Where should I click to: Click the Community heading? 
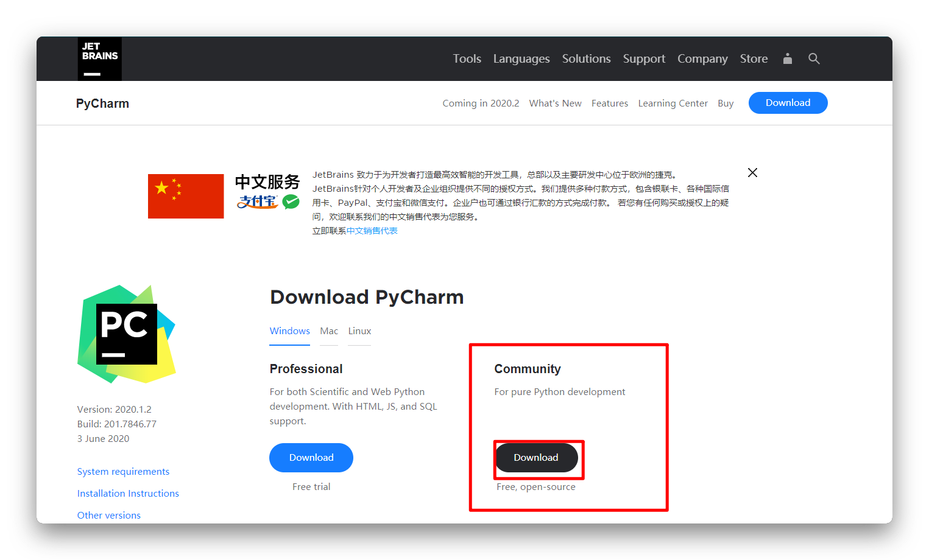528,369
